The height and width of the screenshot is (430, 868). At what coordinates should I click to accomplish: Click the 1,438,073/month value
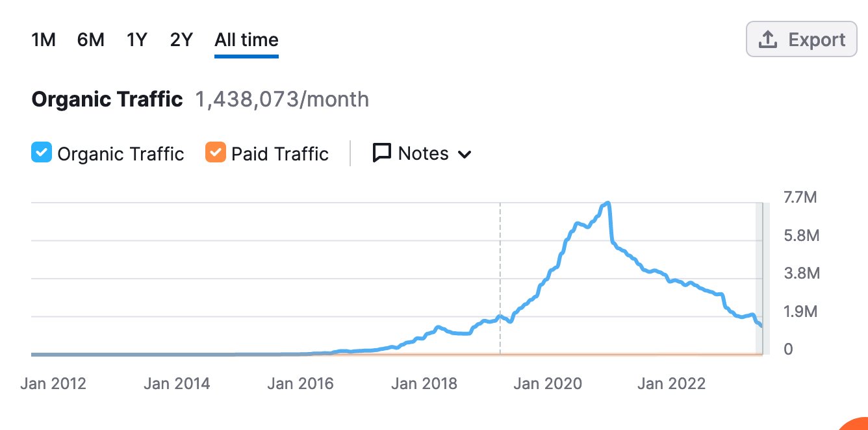282,99
